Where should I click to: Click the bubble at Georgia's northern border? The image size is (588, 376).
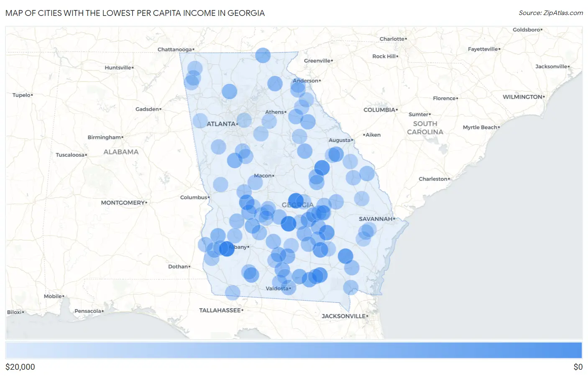pyautogui.click(x=263, y=55)
